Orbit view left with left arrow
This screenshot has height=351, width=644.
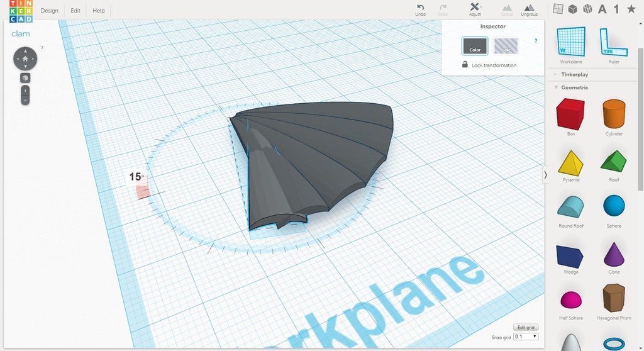click(17, 58)
